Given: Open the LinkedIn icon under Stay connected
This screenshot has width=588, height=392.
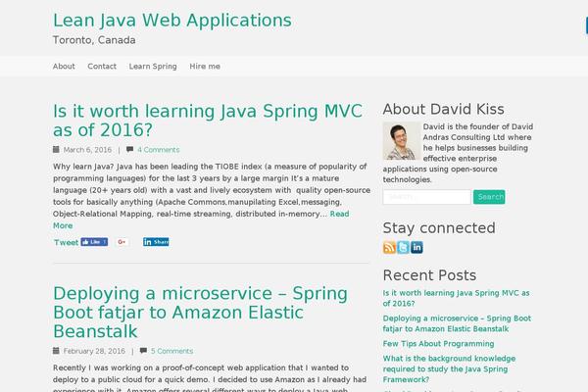Looking at the screenshot, I should (x=416, y=248).
